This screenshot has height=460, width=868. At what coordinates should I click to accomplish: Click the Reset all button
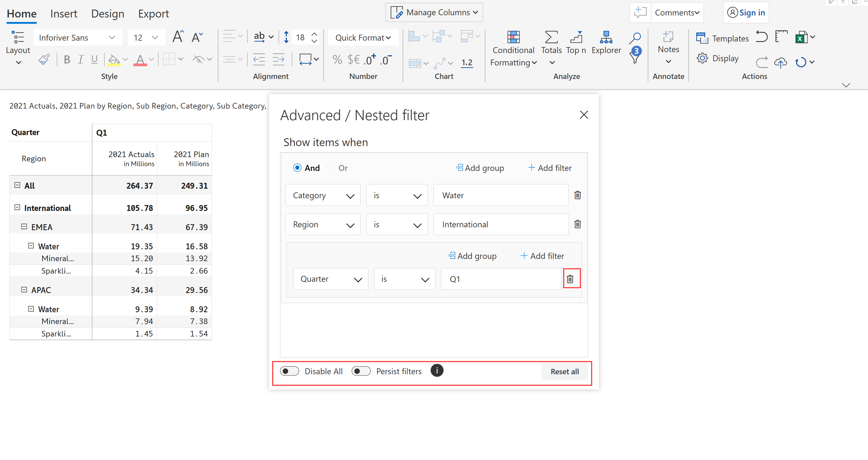564,371
